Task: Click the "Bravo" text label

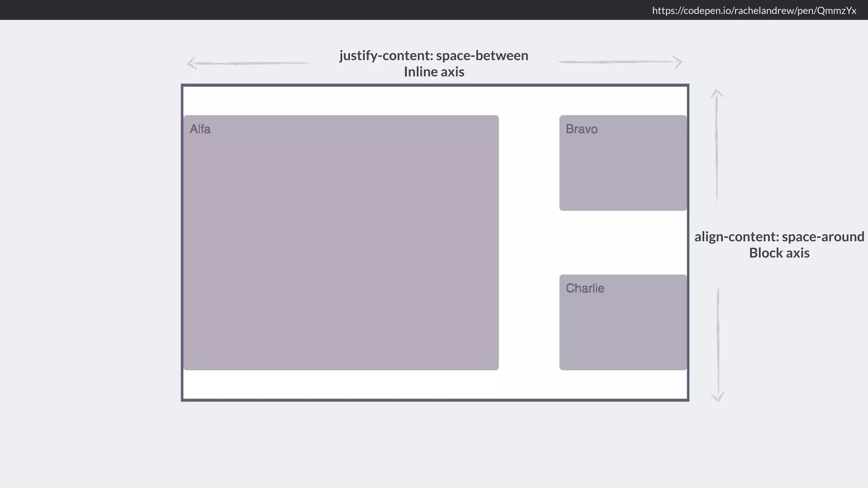Action: [x=581, y=129]
